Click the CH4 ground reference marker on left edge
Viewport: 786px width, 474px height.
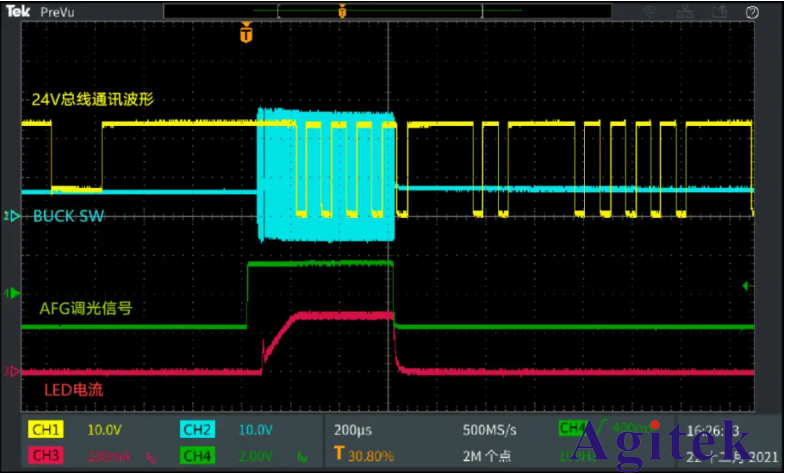[12, 294]
